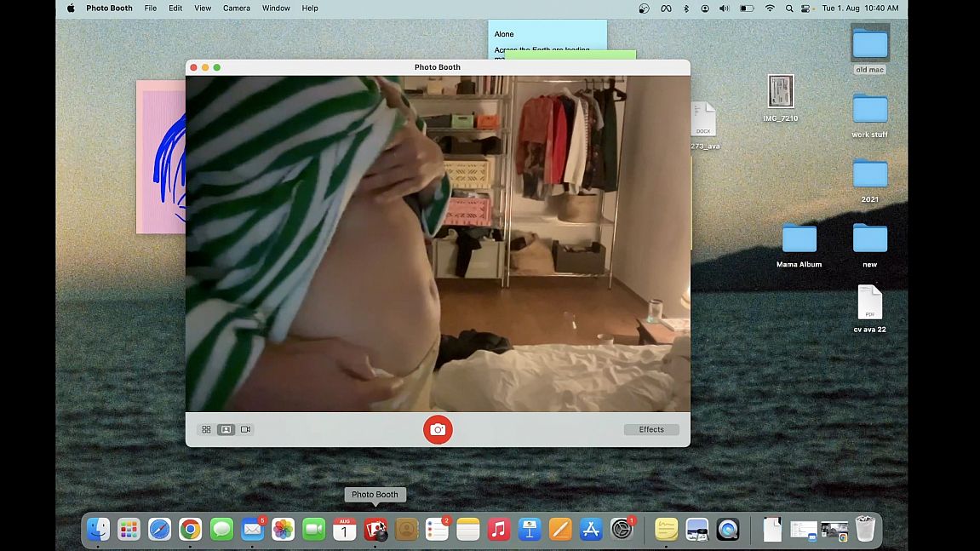Open Spotlight search in menu bar
980x551 pixels.
(x=789, y=9)
